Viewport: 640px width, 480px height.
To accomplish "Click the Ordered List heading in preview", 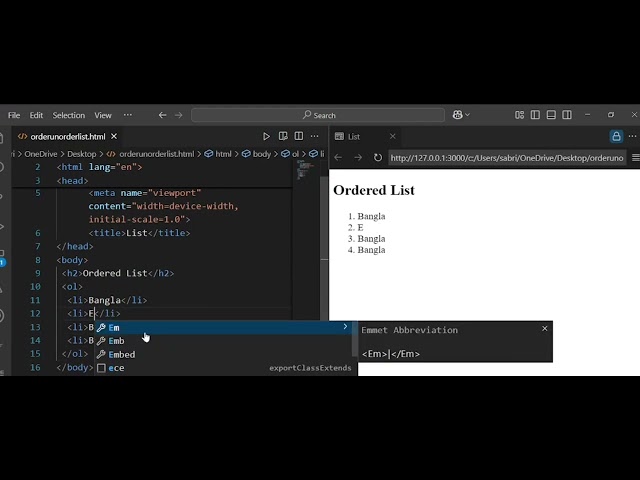I will click(x=374, y=190).
